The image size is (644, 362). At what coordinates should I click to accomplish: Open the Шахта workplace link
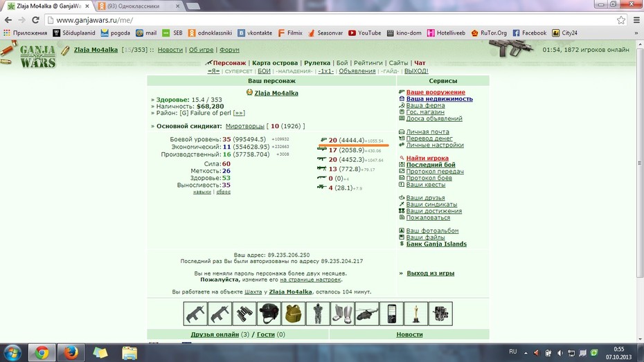pyautogui.click(x=253, y=292)
